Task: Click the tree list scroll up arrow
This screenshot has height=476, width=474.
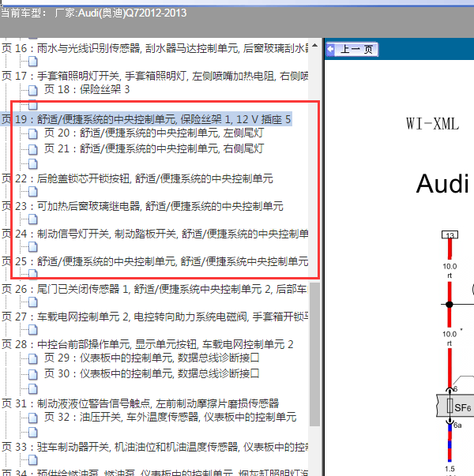Action: click(314, 46)
